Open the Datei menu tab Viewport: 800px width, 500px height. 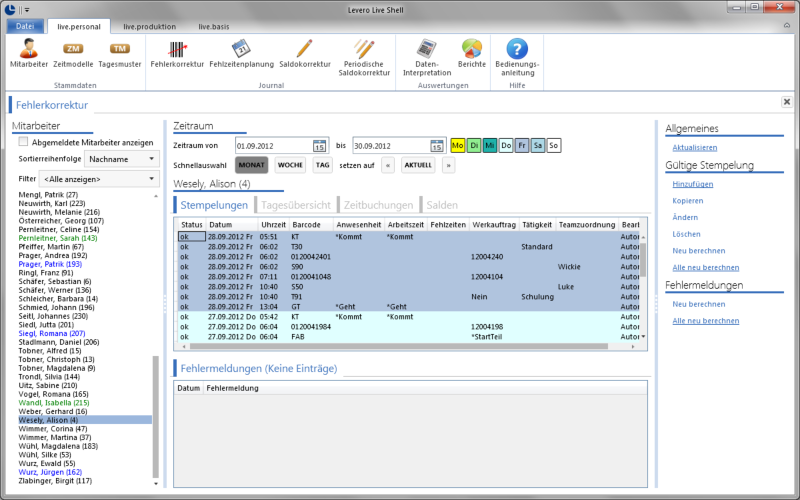click(25, 26)
